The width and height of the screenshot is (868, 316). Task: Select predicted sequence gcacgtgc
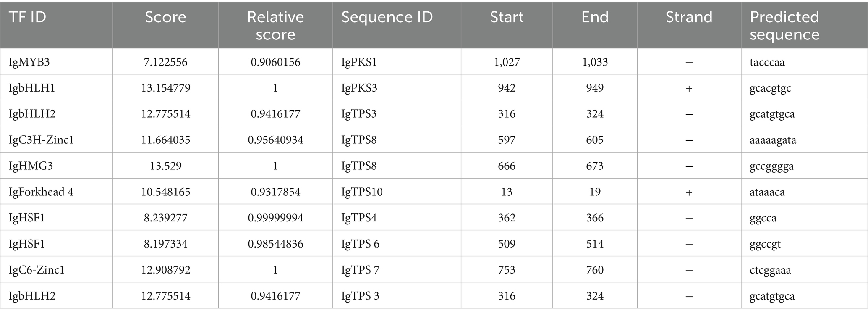click(x=770, y=88)
